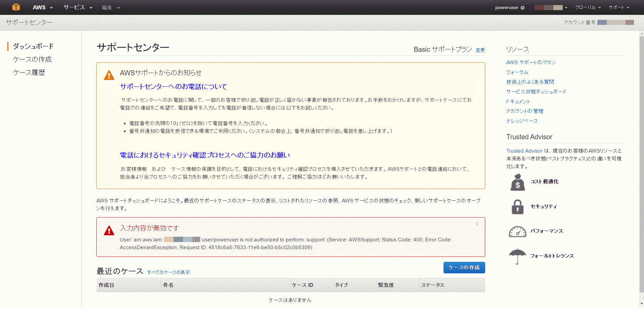Click the orange warning triangle icon

109,75
